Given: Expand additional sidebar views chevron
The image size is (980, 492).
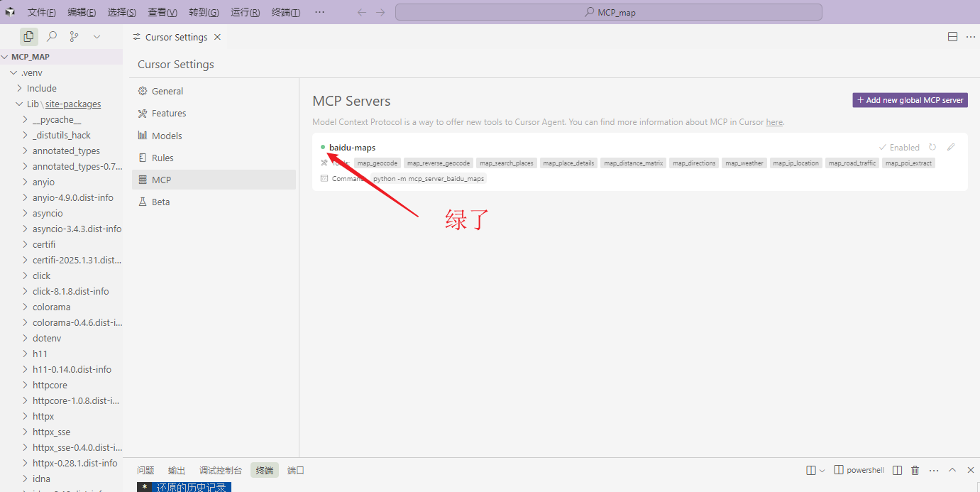Looking at the screenshot, I should 97,36.
